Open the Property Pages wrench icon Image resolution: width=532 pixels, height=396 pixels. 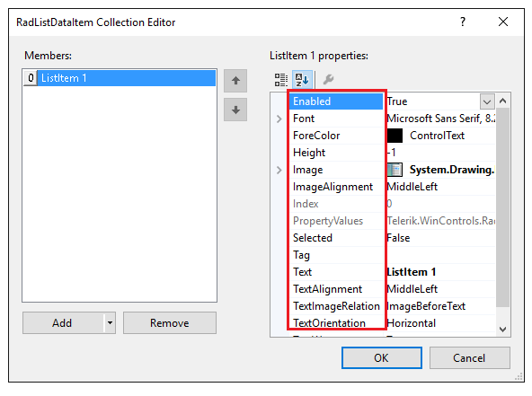tap(328, 80)
